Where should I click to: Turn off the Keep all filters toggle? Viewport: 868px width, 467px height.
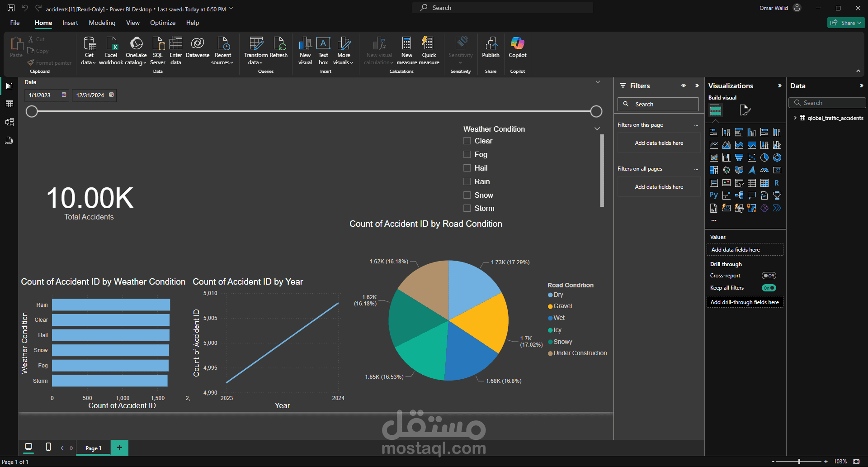769,288
